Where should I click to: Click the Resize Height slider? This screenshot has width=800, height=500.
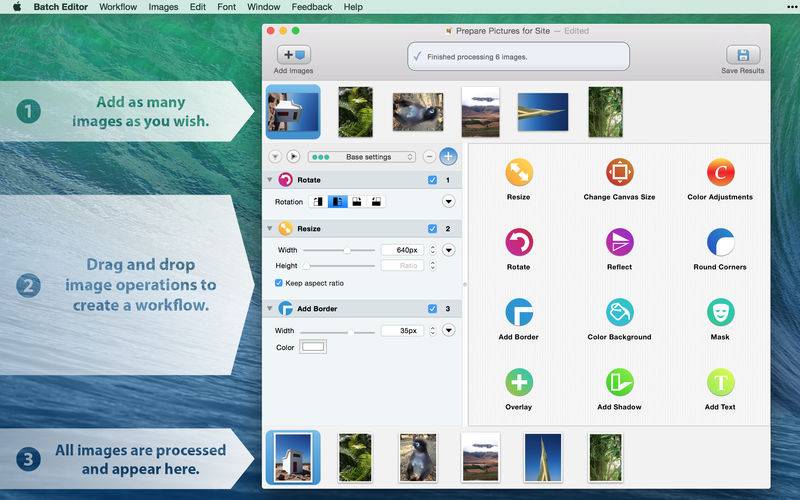(x=339, y=266)
